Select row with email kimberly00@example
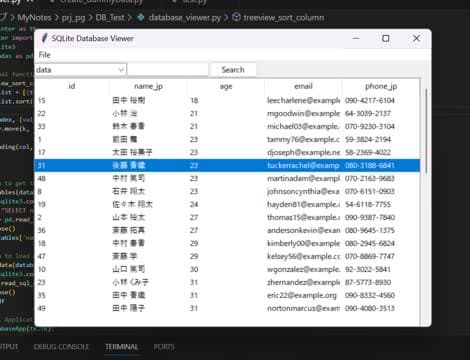The image size is (470, 360). 227,243
